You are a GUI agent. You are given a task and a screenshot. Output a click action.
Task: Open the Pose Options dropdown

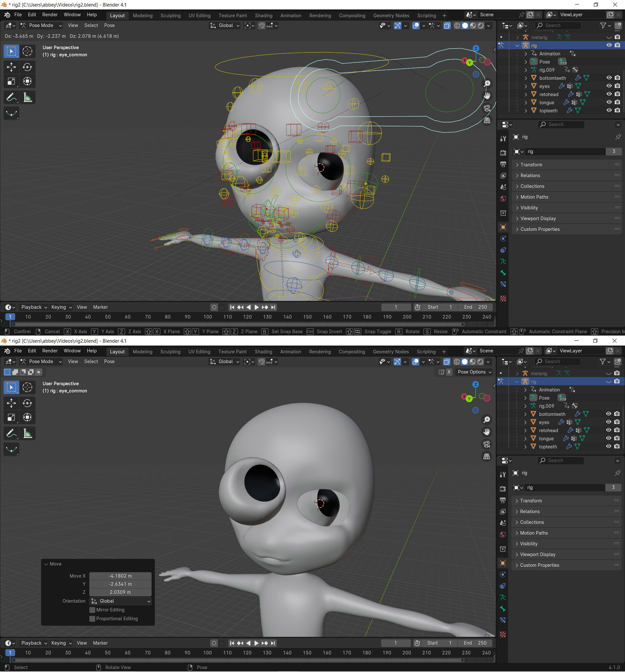(x=474, y=372)
